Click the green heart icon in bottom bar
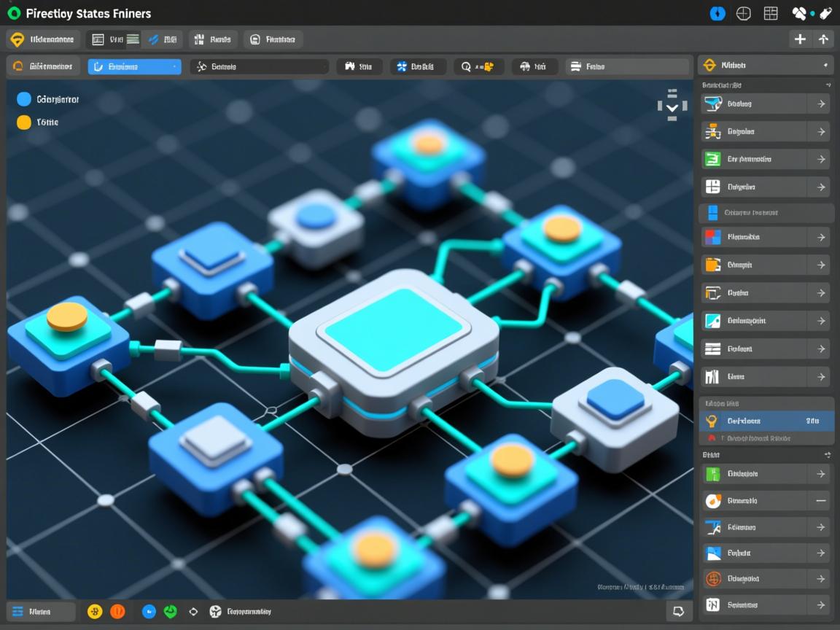840x630 pixels. [x=171, y=612]
